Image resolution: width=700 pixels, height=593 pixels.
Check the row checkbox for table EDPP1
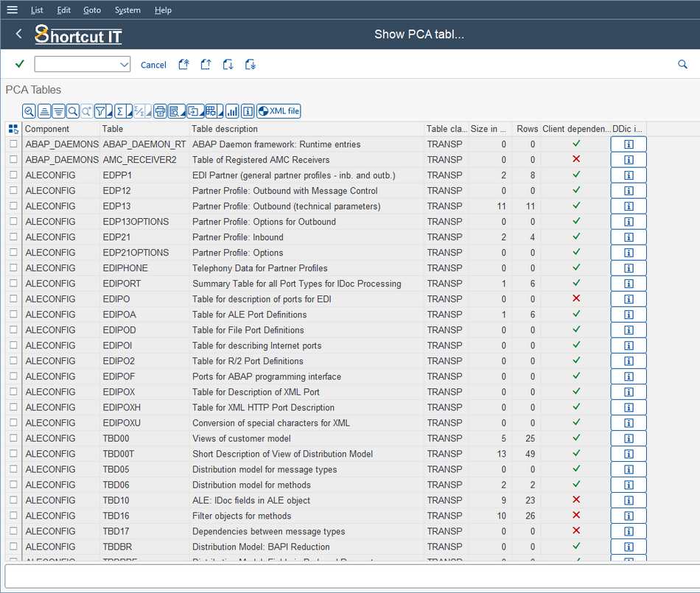pyautogui.click(x=13, y=175)
